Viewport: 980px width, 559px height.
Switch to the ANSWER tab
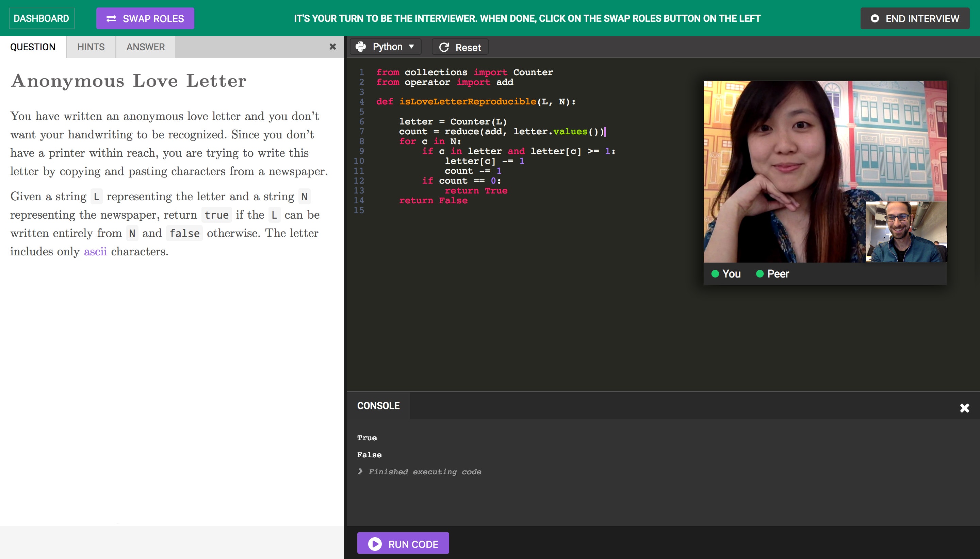[146, 47]
